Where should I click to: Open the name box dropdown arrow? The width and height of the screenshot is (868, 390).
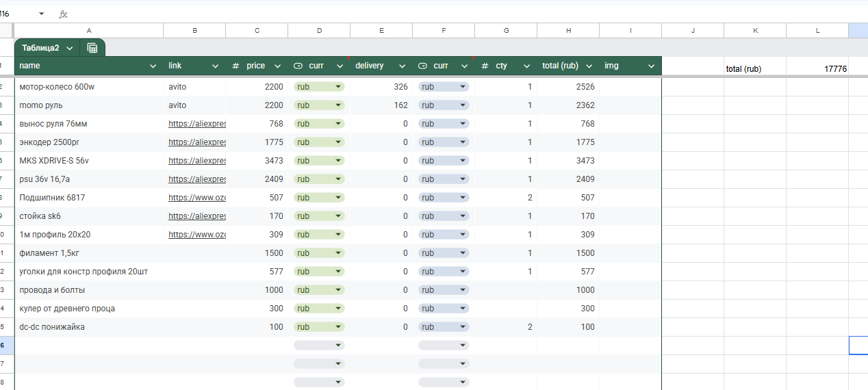click(41, 14)
